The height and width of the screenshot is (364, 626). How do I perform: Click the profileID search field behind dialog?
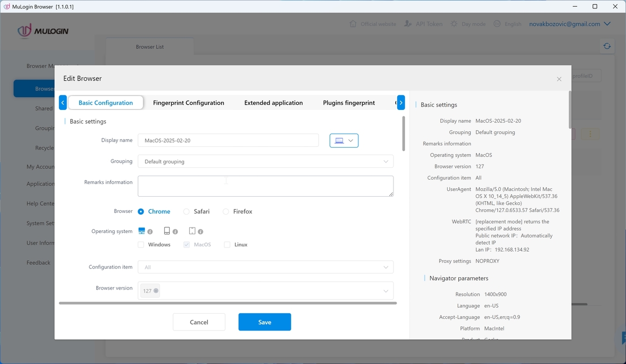586,76
